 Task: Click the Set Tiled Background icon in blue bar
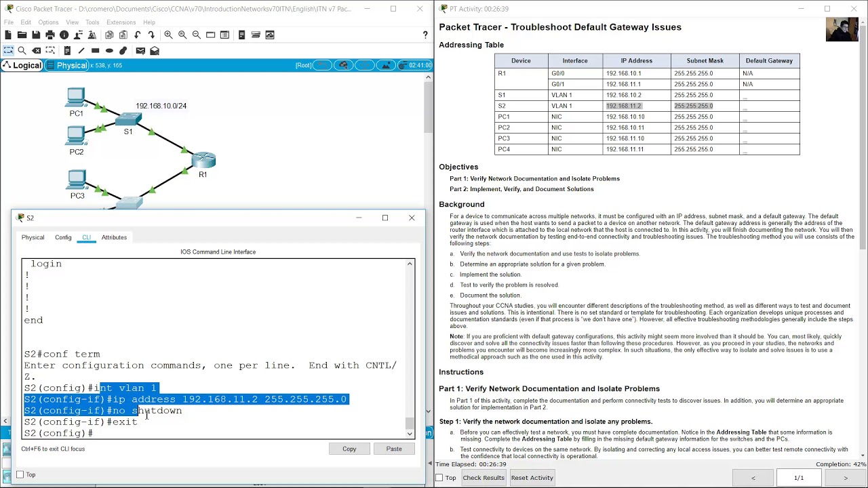[386, 65]
